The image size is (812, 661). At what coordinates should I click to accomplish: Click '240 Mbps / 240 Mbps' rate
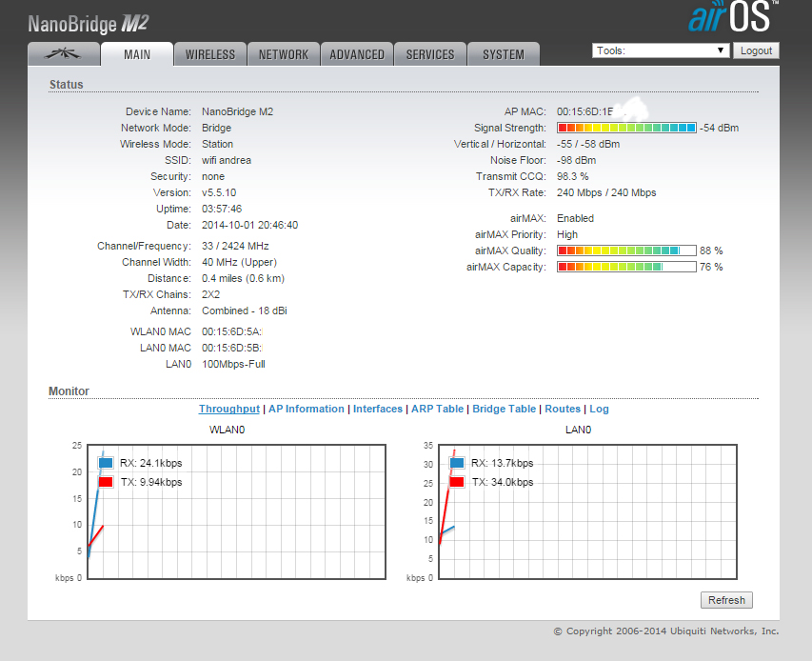[606, 192]
